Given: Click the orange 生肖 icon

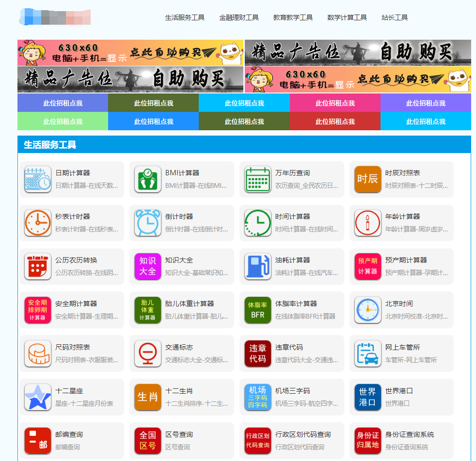Looking at the screenshot, I should pyautogui.click(x=147, y=397).
